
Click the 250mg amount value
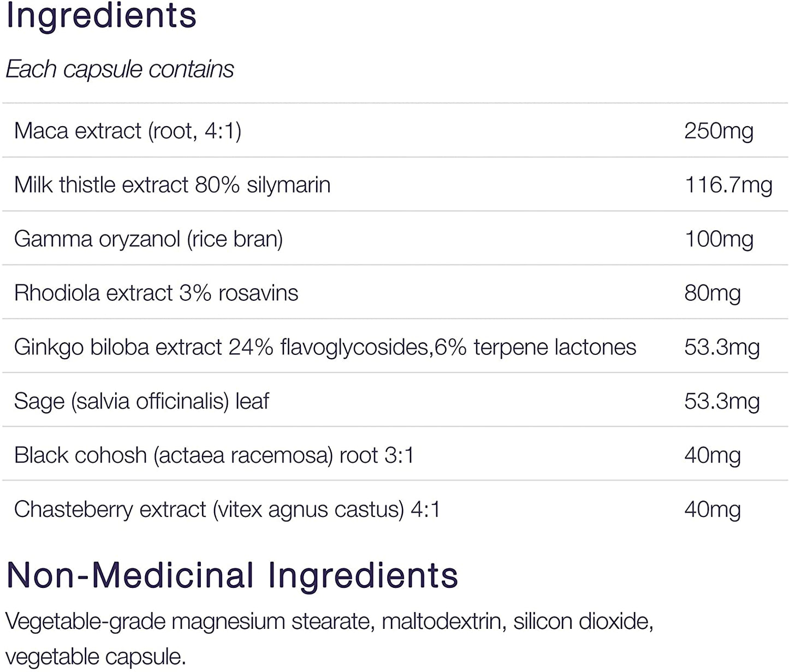[718, 130]
